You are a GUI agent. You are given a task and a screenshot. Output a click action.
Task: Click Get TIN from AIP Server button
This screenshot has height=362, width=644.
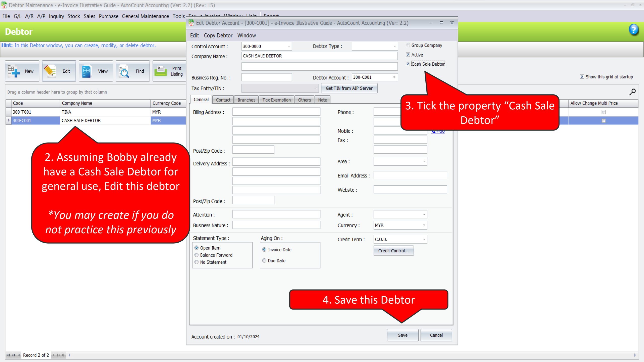click(349, 88)
